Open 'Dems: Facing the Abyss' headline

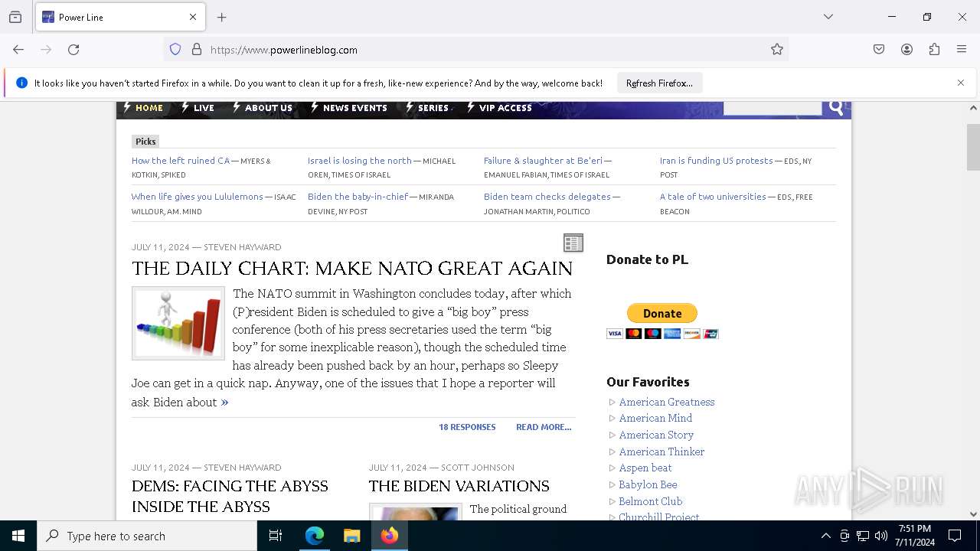(230, 496)
